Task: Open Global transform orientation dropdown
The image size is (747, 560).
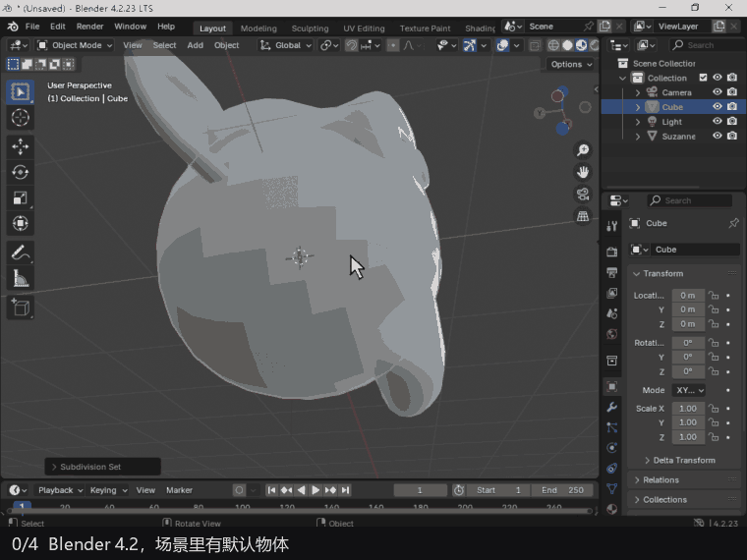Action: tap(285, 45)
